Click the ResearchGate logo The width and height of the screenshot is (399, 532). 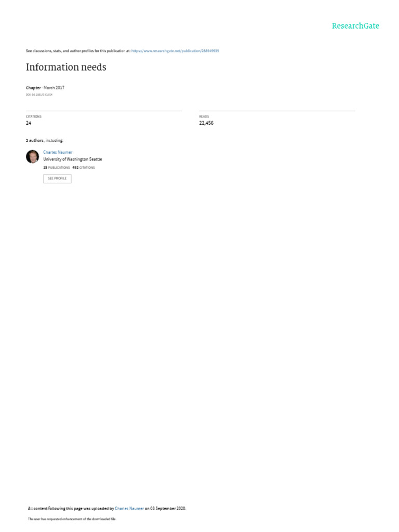(355, 26)
